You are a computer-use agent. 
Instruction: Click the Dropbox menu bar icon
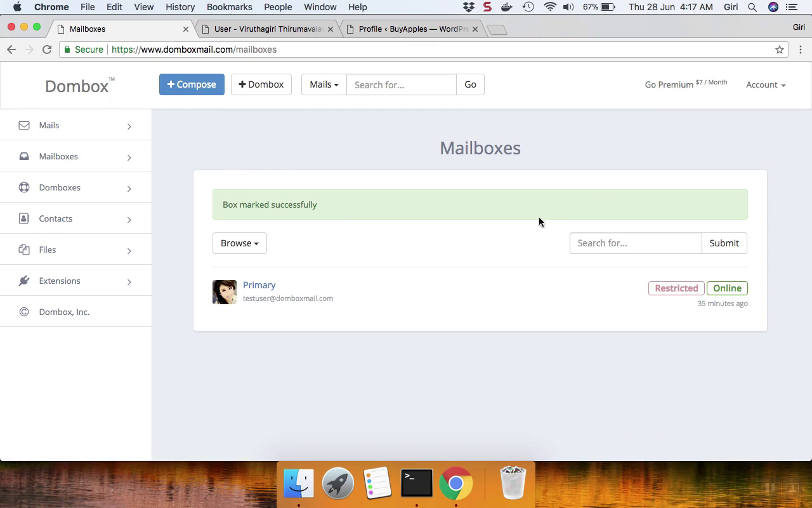469,7
